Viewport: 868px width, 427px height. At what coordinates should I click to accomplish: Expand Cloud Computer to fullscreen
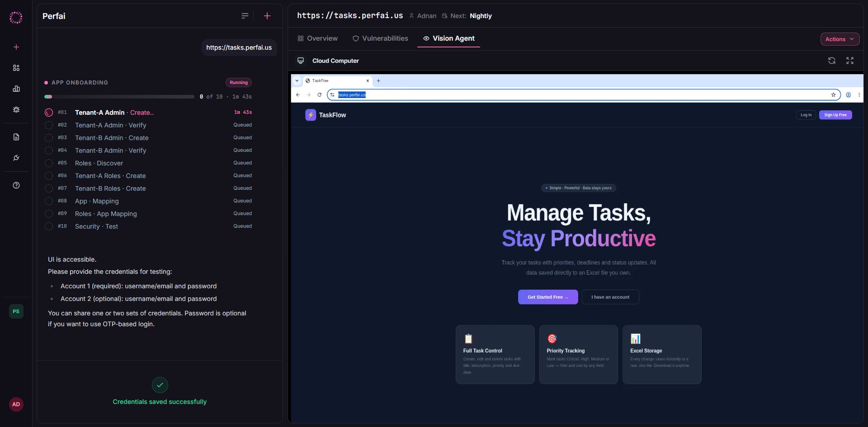[850, 61]
